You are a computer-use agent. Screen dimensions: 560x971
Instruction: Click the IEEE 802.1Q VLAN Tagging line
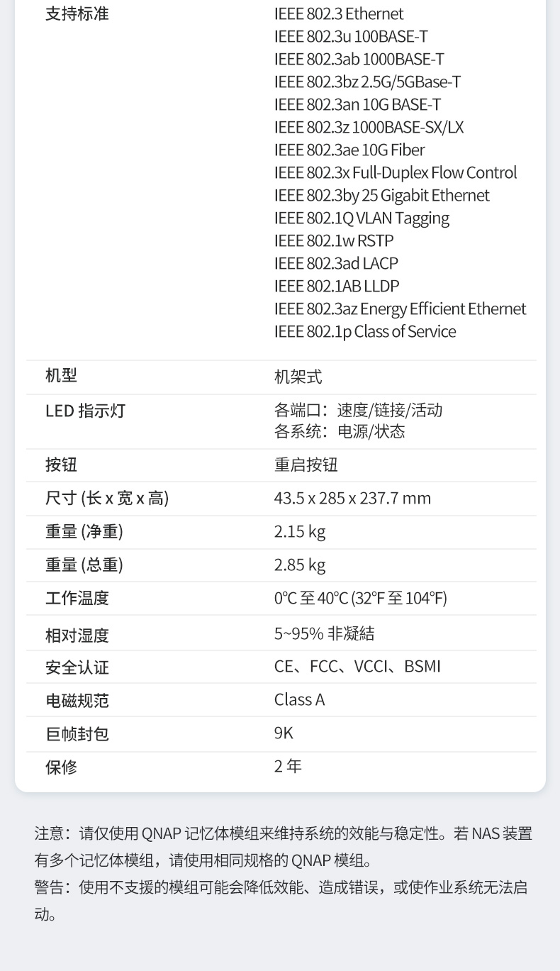[x=362, y=218]
